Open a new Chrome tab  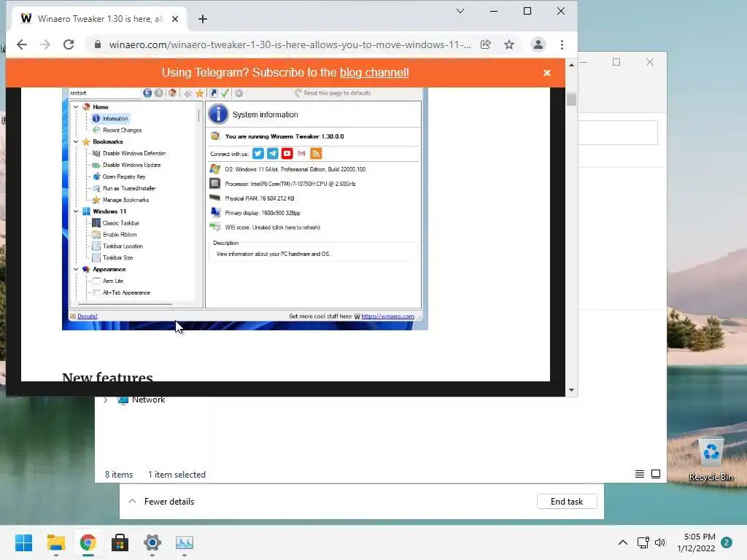[x=203, y=19]
